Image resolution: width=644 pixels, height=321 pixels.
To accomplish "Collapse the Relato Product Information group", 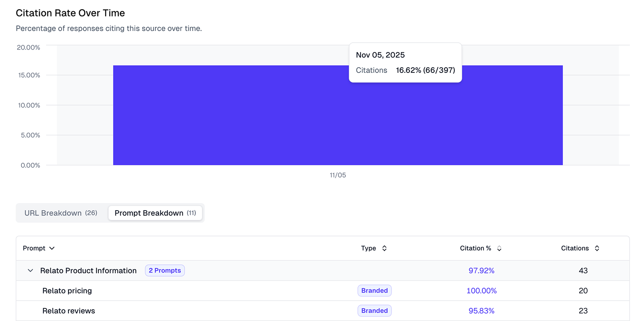I will (x=30, y=271).
